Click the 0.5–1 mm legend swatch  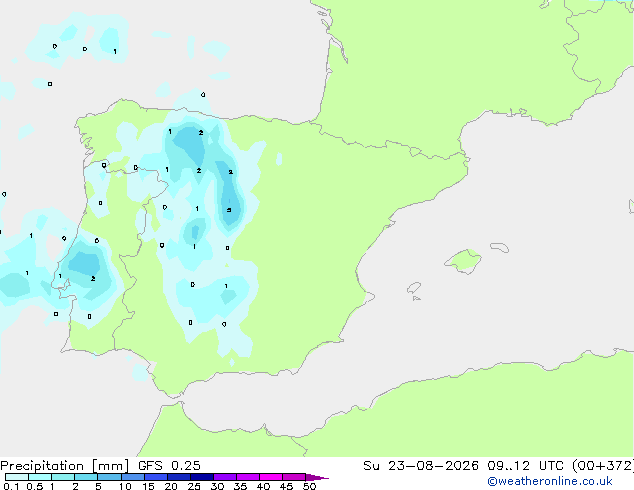(x=40, y=477)
